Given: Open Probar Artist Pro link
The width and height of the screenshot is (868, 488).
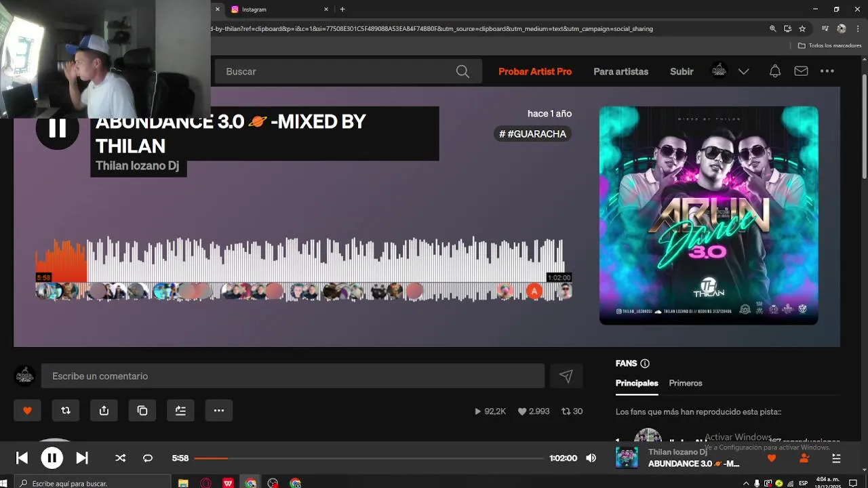Looking at the screenshot, I should (x=535, y=71).
